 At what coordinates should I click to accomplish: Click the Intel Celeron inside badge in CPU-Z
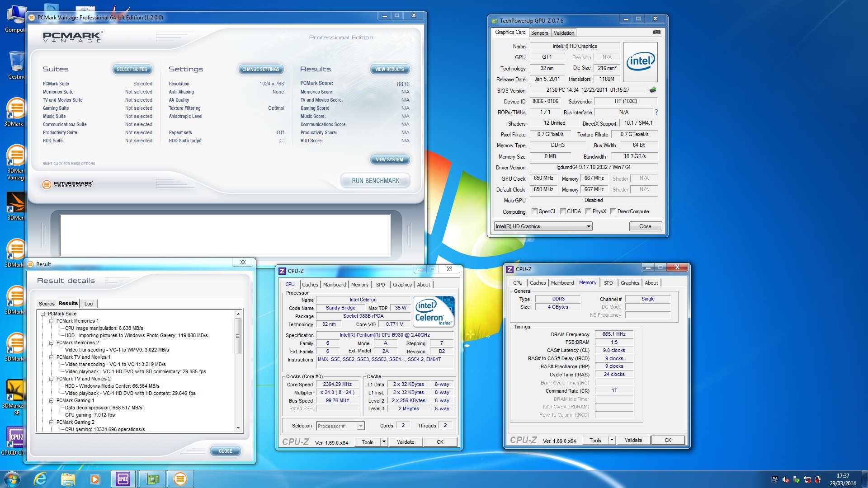[x=434, y=312]
